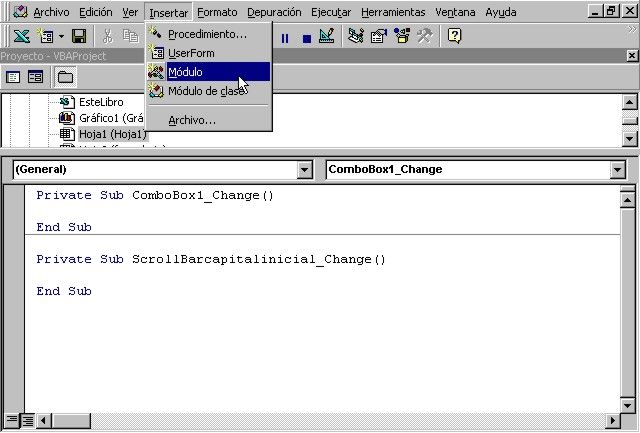The image size is (640, 433).
Task: Open the ComboBox1_Change procedure dropdown
Action: [618, 169]
